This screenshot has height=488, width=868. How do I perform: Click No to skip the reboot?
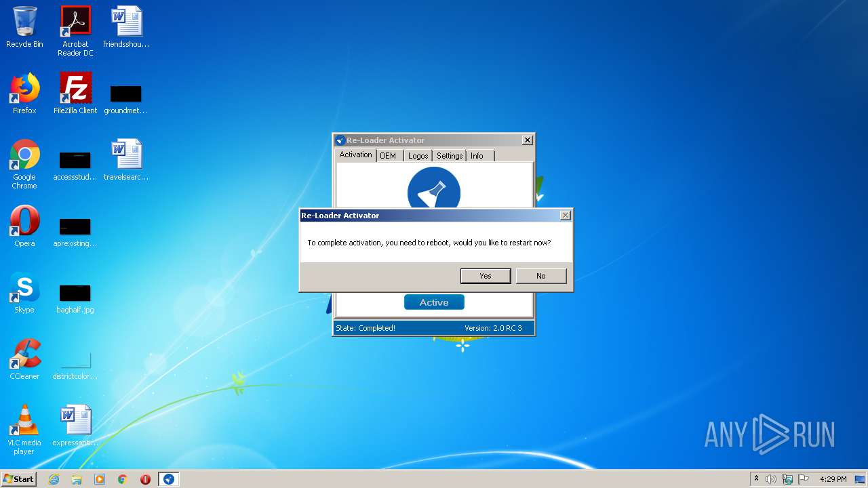pos(540,276)
